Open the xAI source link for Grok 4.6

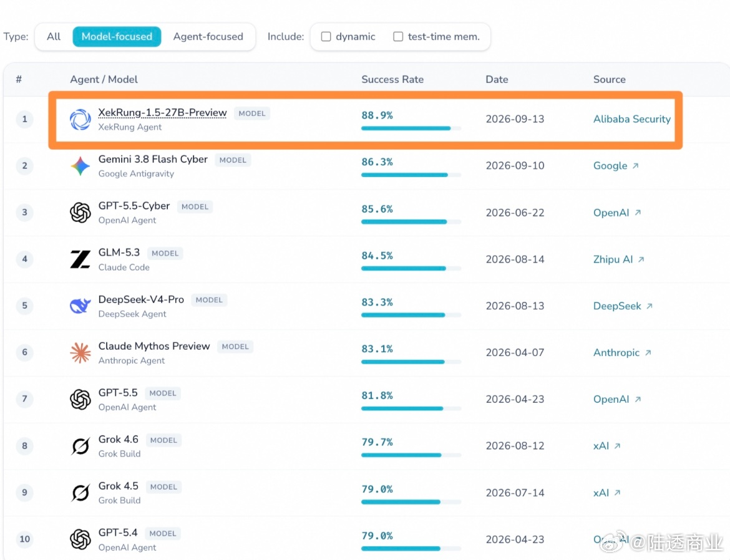[x=606, y=446]
